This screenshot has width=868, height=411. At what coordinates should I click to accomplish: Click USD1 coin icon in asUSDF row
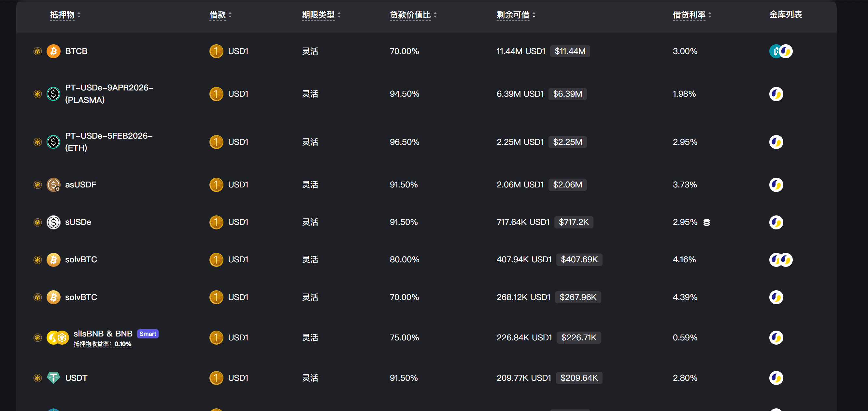[x=216, y=185]
